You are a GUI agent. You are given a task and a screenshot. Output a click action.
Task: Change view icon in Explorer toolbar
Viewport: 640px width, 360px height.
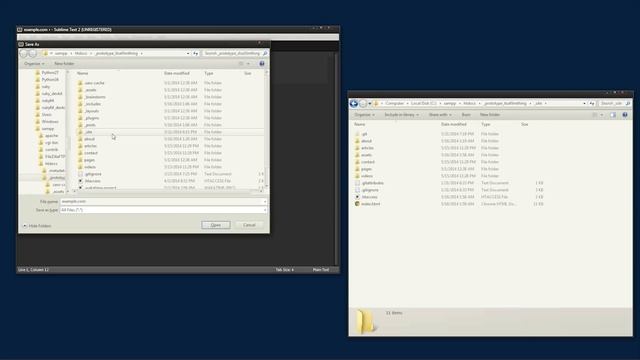[595, 115]
